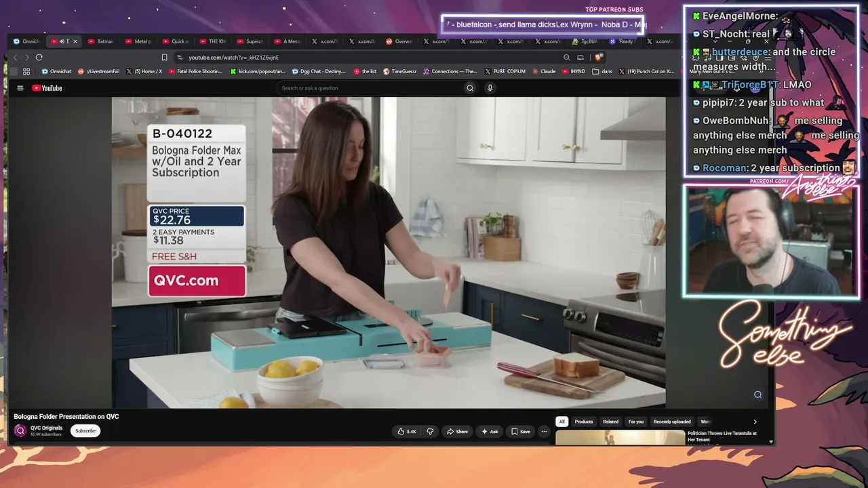Switch to the Batman browser tab
Image resolution: width=868 pixels, height=488 pixels.
pos(102,41)
